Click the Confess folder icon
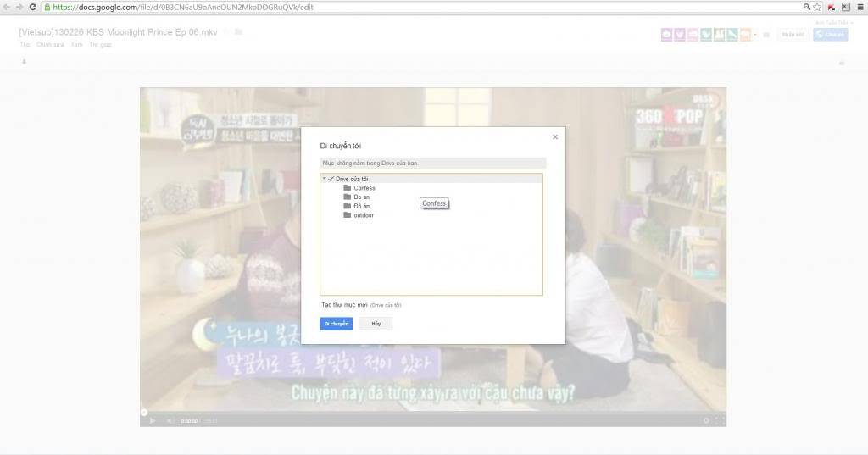 point(347,187)
